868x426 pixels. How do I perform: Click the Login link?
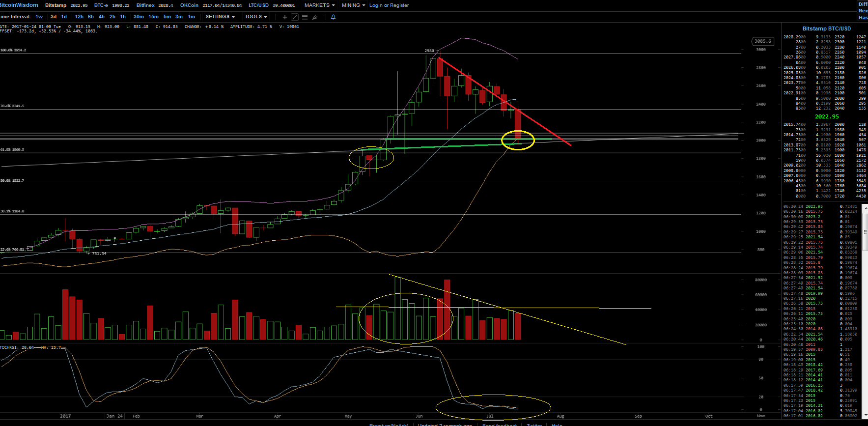(376, 5)
